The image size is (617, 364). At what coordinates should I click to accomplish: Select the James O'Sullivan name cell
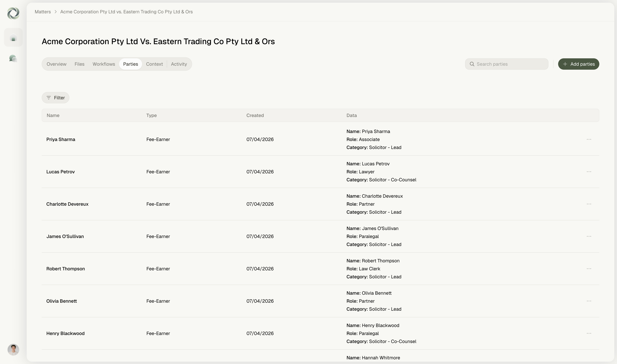point(65,236)
